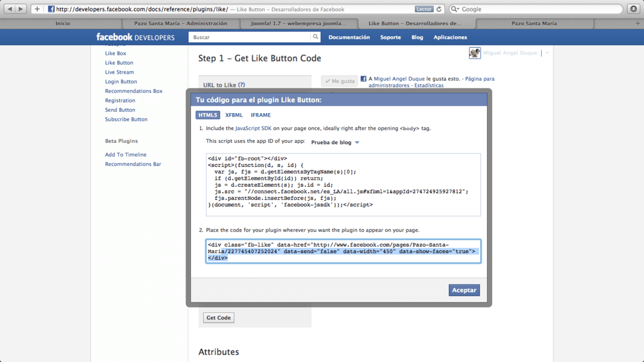
Task: Open Send Button in sidebar
Action: coord(120,110)
